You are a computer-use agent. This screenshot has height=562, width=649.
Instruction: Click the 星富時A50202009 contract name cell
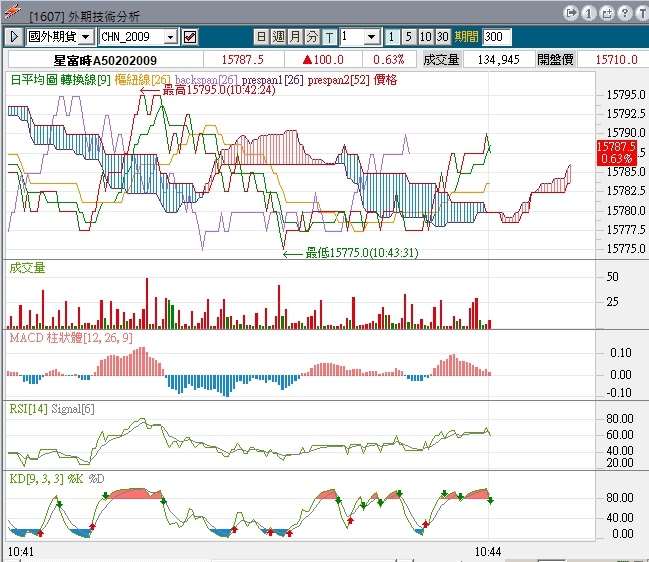[x=105, y=60]
